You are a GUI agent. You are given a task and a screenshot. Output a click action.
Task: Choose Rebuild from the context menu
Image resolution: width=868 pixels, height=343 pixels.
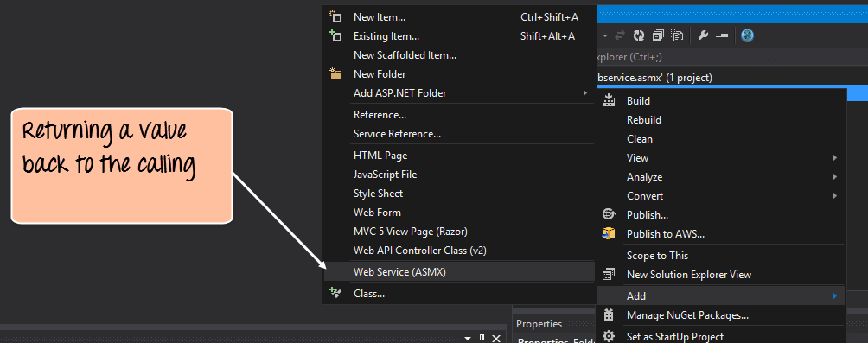(x=721, y=119)
